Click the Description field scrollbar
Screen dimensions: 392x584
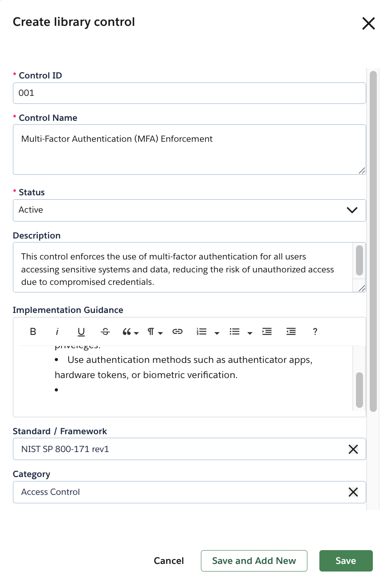click(x=359, y=260)
